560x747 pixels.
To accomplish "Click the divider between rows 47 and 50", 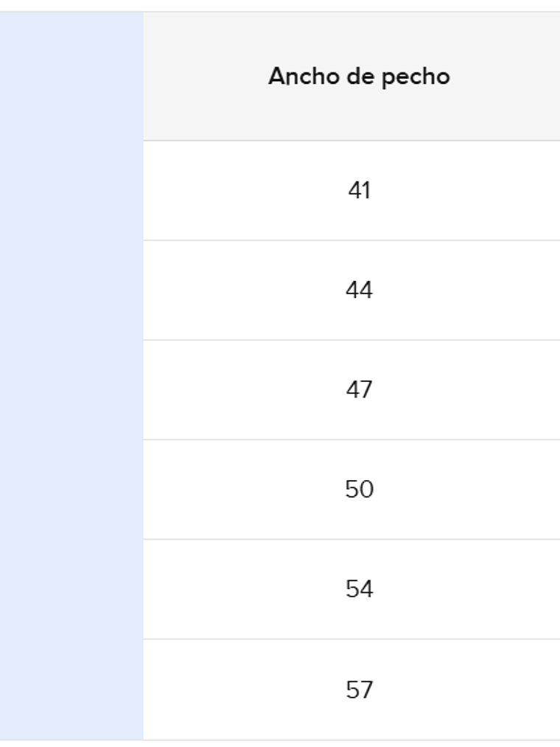I will coord(351,439).
